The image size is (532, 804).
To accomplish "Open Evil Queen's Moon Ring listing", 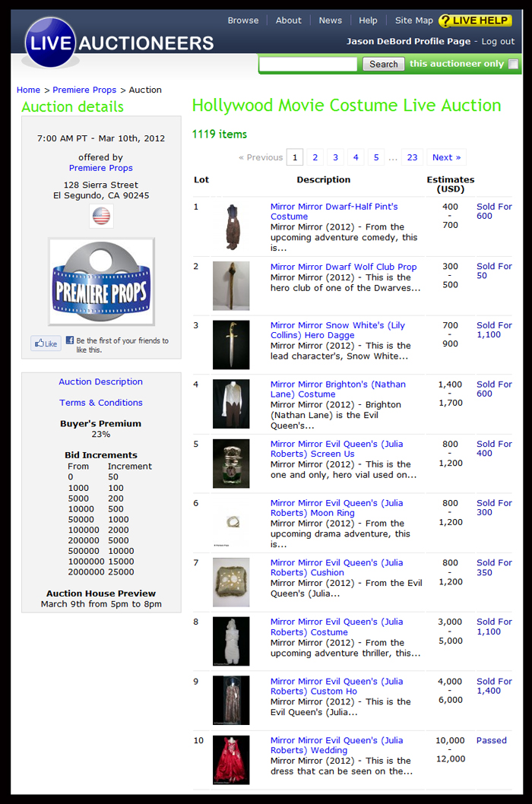I will (x=337, y=508).
